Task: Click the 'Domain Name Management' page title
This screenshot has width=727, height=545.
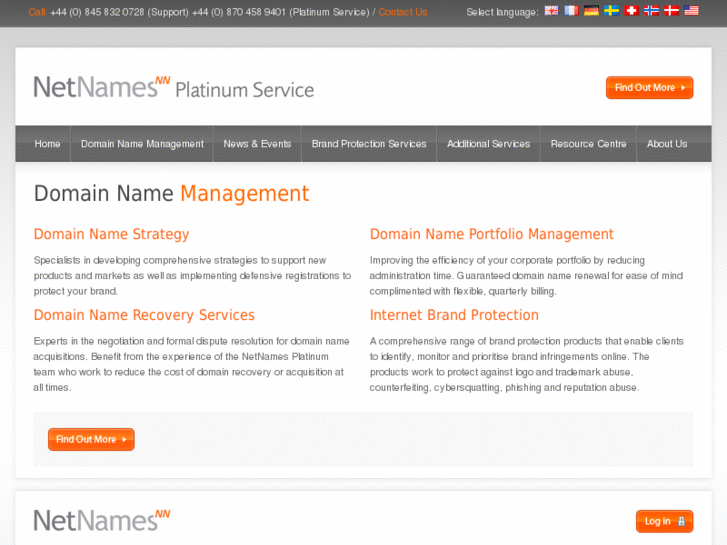Action: click(172, 193)
